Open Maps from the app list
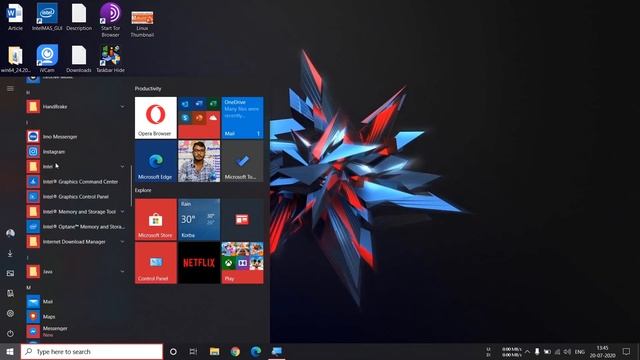The image size is (640, 360). [x=76, y=316]
